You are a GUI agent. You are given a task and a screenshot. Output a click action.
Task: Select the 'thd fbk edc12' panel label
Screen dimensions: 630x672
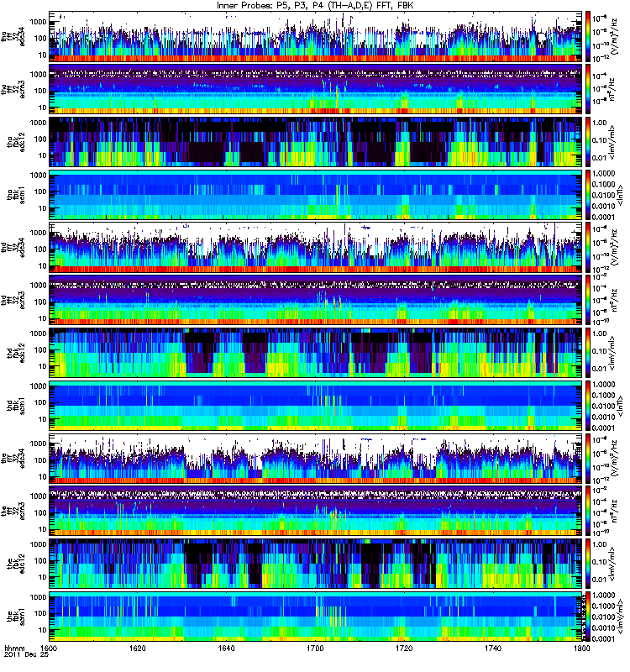[x=16, y=353]
